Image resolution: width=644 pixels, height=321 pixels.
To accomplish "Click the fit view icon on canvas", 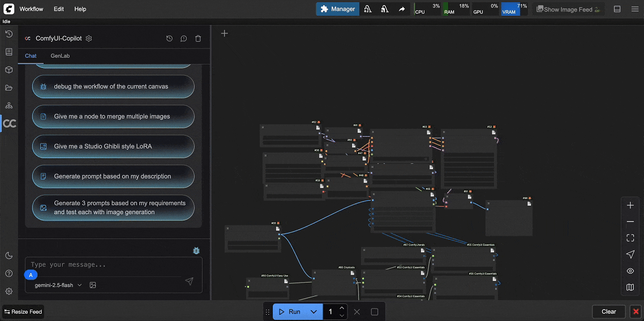I will [630, 238].
